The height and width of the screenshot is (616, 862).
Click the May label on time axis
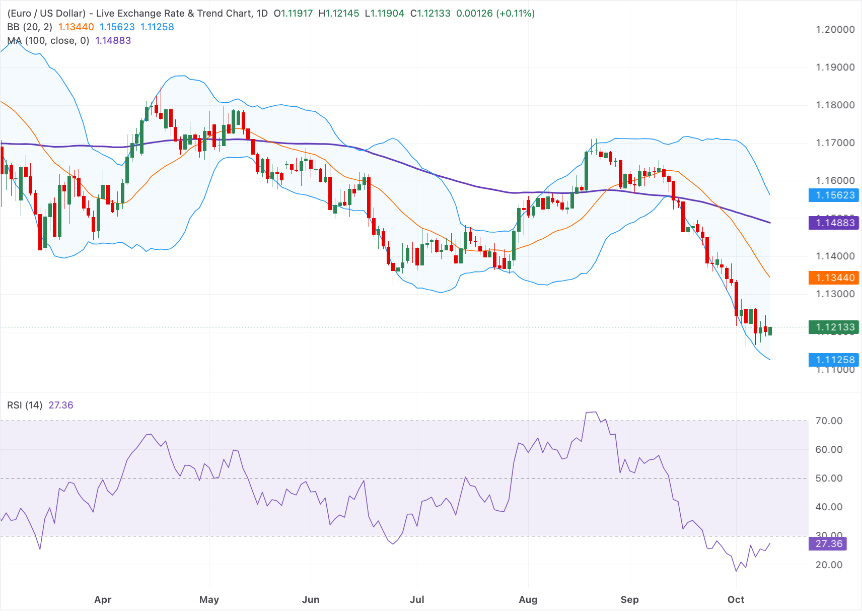(209, 599)
